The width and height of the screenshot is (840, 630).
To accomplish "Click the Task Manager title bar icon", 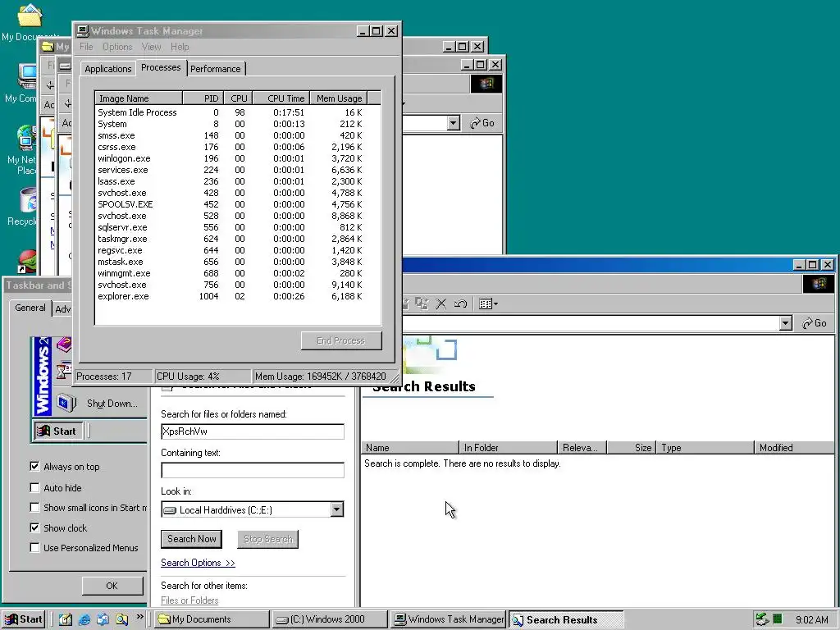I will [83, 31].
